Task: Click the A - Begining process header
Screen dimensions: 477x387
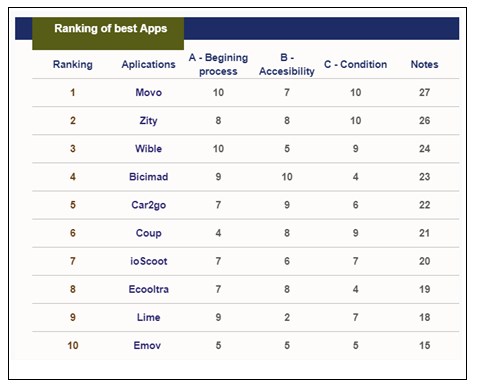Action: (218, 64)
